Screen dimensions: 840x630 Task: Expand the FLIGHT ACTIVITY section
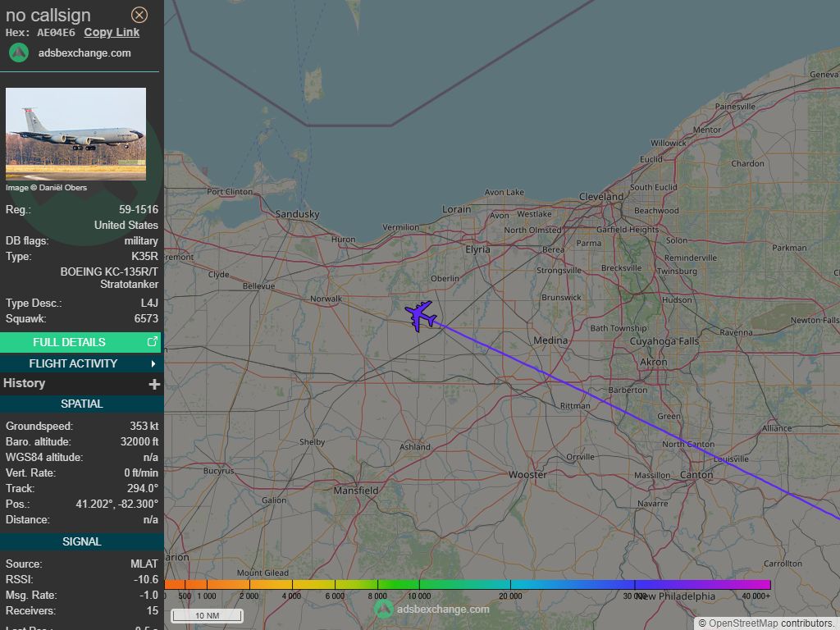tap(74, 363)
